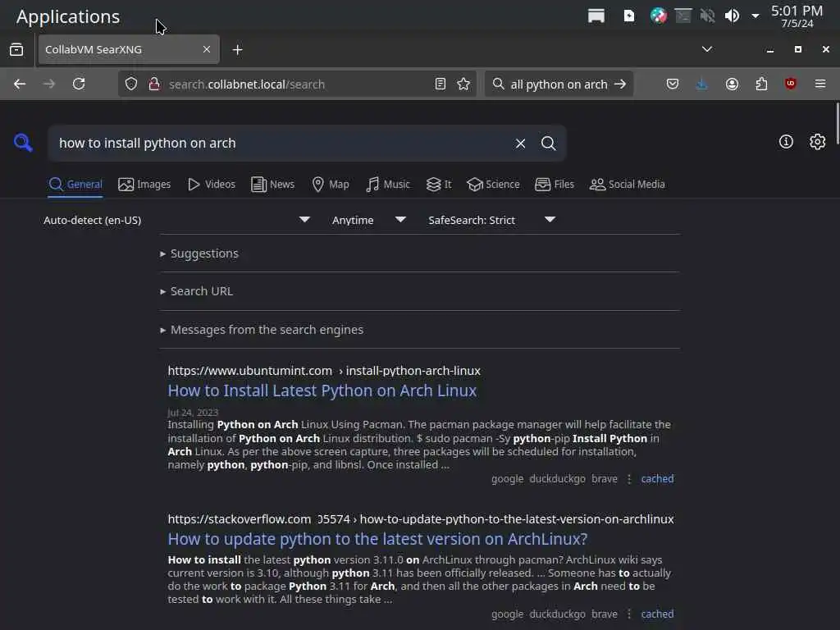Click the terminal tray icon

click(x=683, y=16)
